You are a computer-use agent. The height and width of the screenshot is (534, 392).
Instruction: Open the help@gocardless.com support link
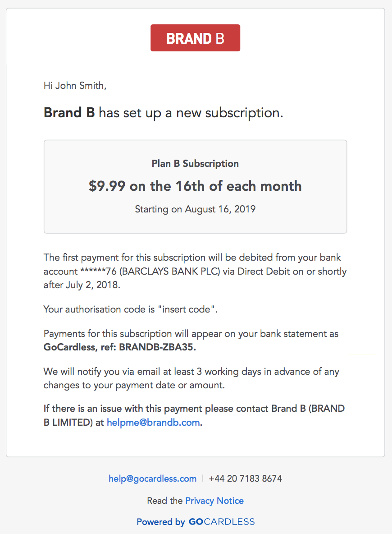coord(152,479)
